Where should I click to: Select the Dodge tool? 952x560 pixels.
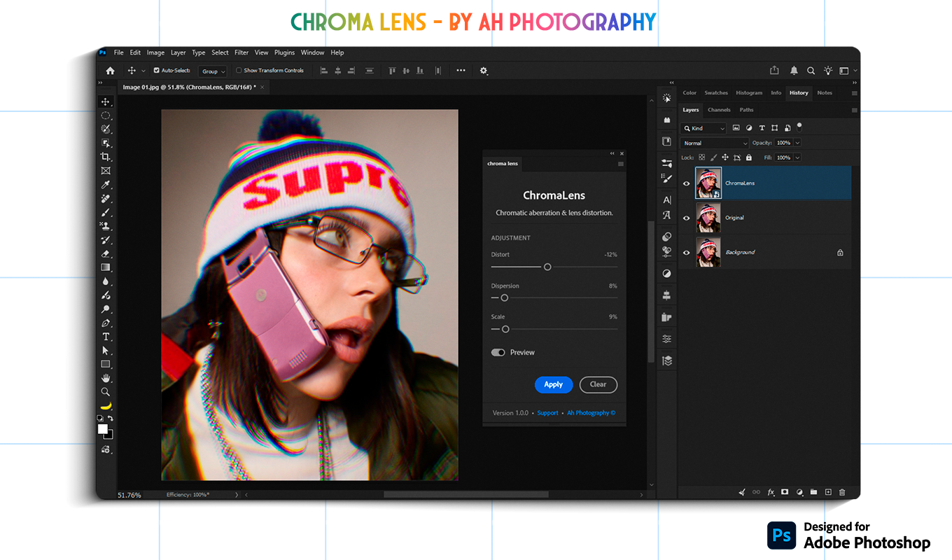tap(106, 309)
